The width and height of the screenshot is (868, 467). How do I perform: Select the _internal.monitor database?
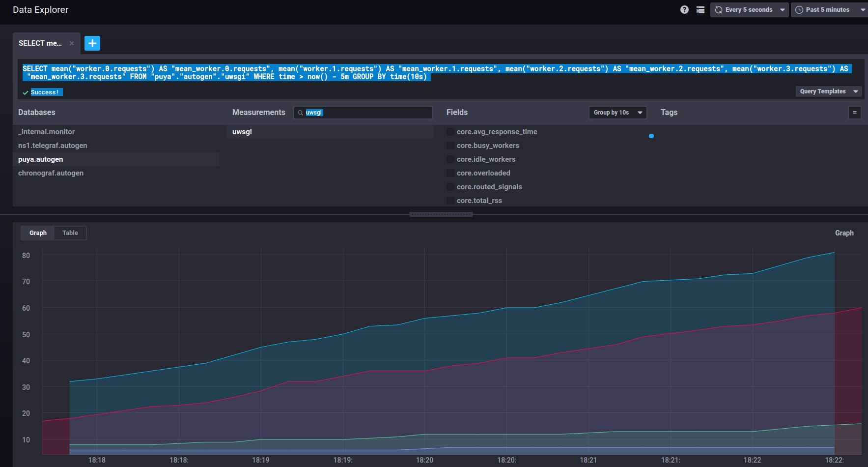pos(116,132)
